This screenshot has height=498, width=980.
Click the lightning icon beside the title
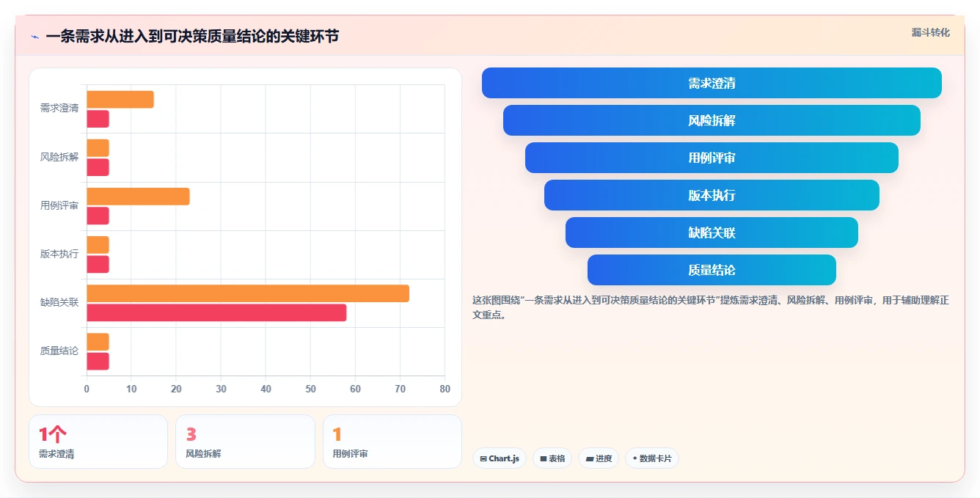click(x=34, y=37)
